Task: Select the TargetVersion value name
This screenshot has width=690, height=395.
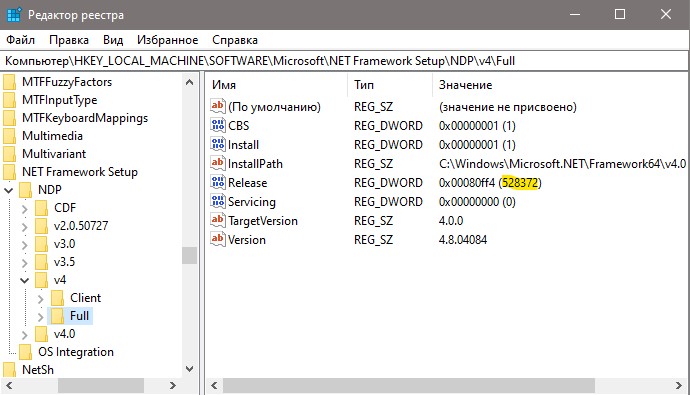Action: pos(263,221)
